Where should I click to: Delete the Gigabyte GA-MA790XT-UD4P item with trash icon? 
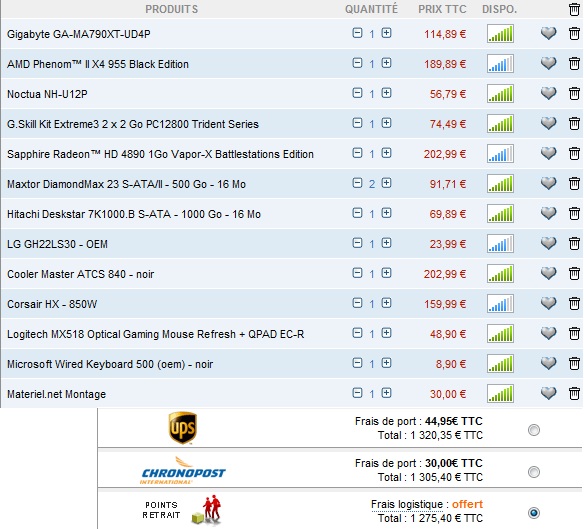coord(574,34)
